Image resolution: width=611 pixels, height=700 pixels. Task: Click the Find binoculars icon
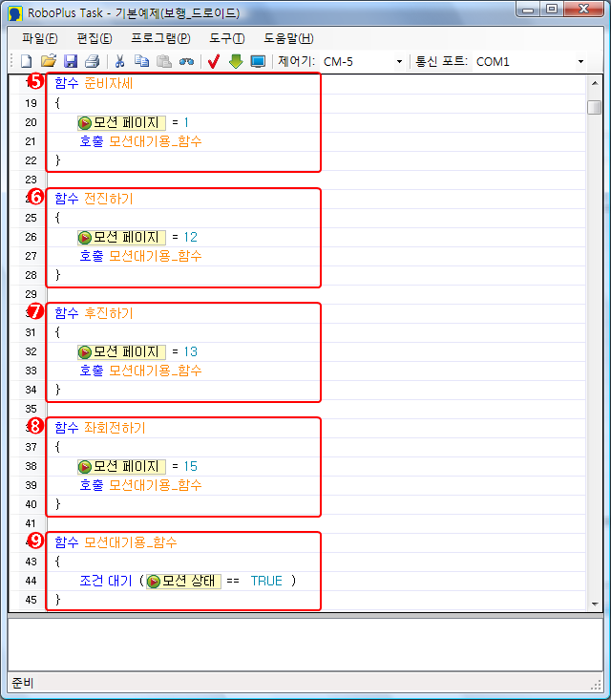coord(186,62)
